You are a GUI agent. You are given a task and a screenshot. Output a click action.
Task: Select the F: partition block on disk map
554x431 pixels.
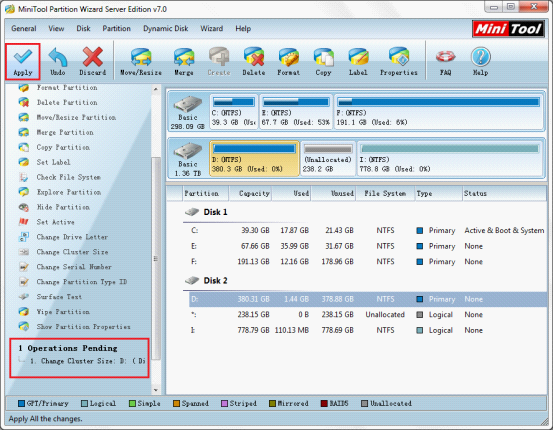point(438,112)
